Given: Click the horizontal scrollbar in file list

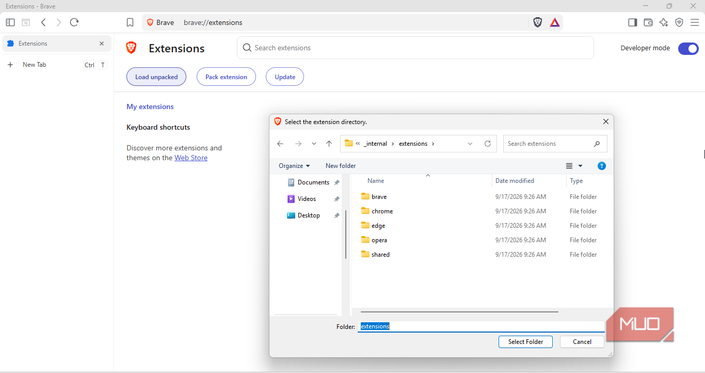Looking at the screenshot, I should 459,311.
